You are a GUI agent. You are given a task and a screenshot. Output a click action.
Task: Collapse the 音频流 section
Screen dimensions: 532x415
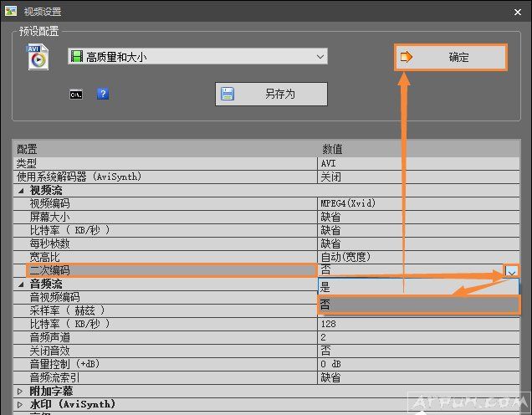[x=21, y=284]
